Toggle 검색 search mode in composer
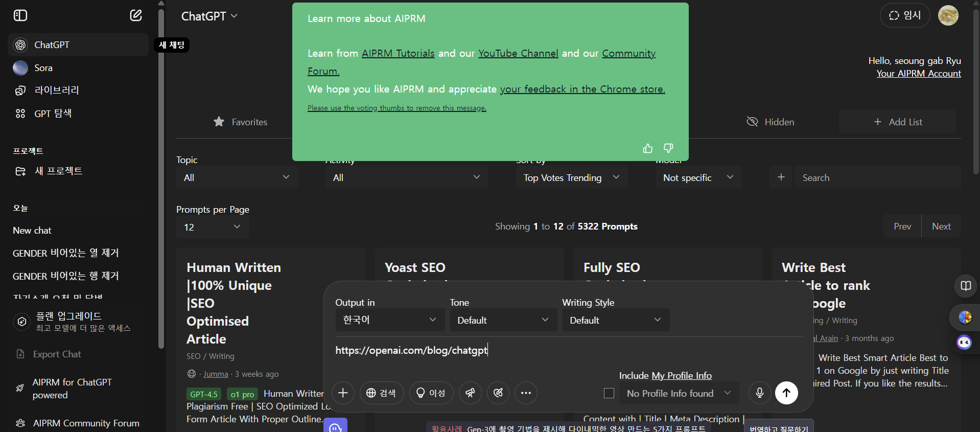 382,393
